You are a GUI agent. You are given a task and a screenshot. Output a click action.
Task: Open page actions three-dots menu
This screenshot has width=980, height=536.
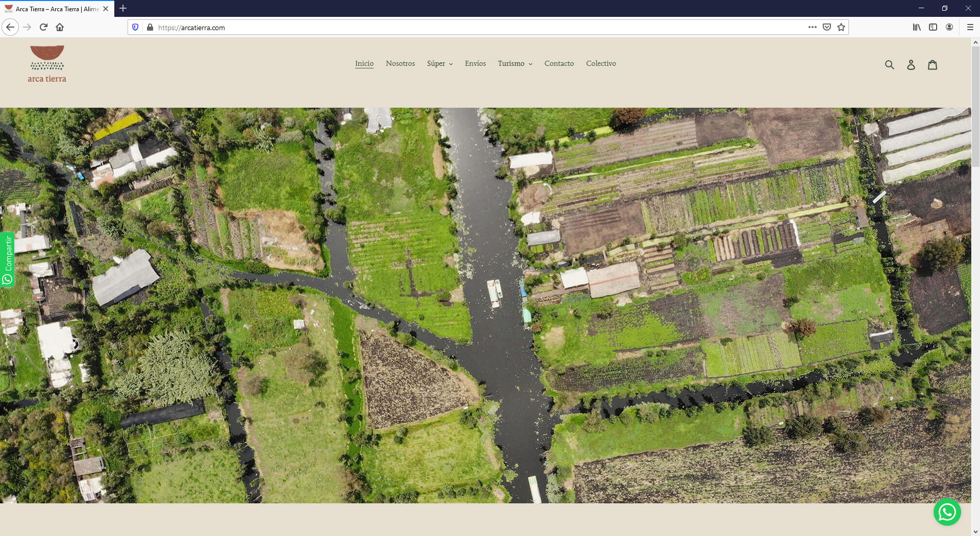click(812, 28)
